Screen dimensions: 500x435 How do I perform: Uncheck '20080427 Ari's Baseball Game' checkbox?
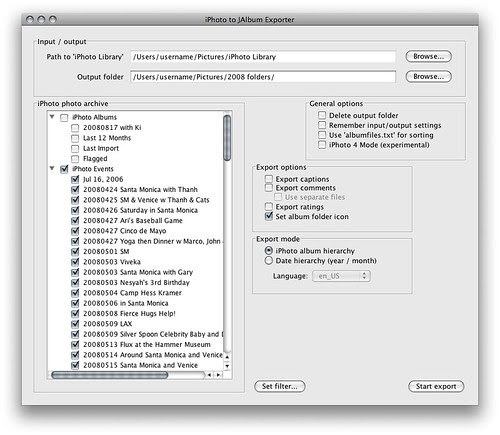[x=75, y=221]
